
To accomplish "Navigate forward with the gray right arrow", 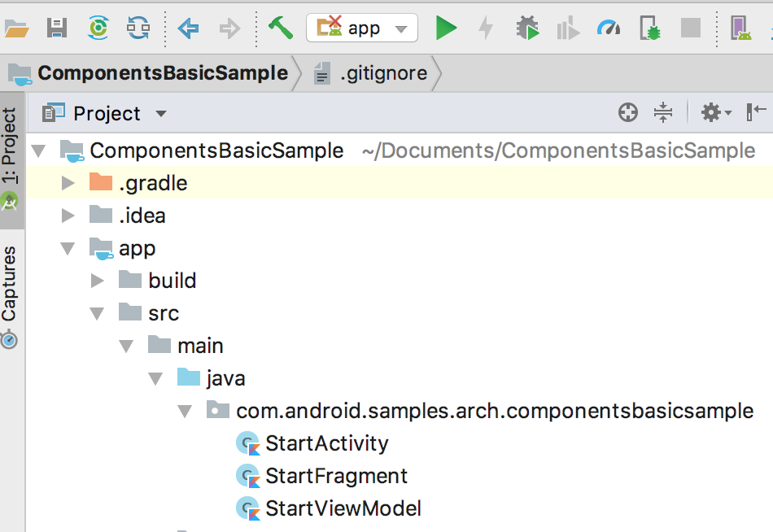I will pos(229,28).
